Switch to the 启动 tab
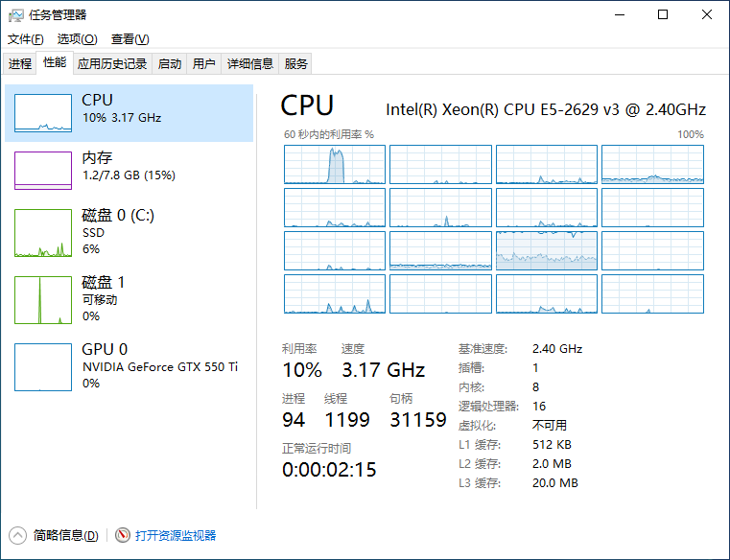 (x=169, y=64)
